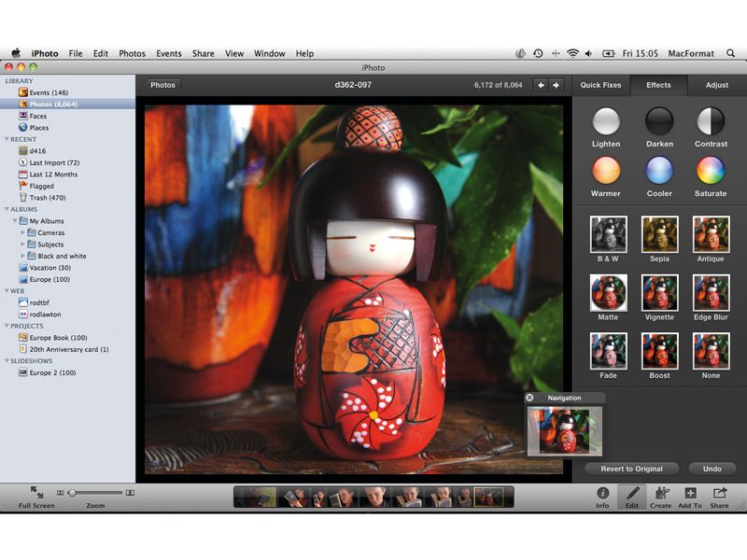This screenshot has height=560, width=747.
Task: Open the Create toolbar icon
Action: click(661, 494)
